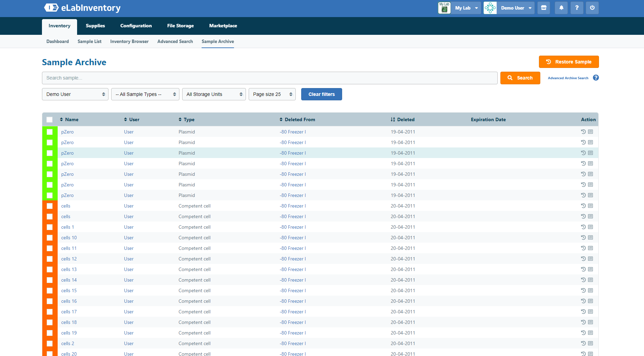Click restore icon on first pZero row
The width and height of the screenshot is (644, 356).
coord(583,132)
